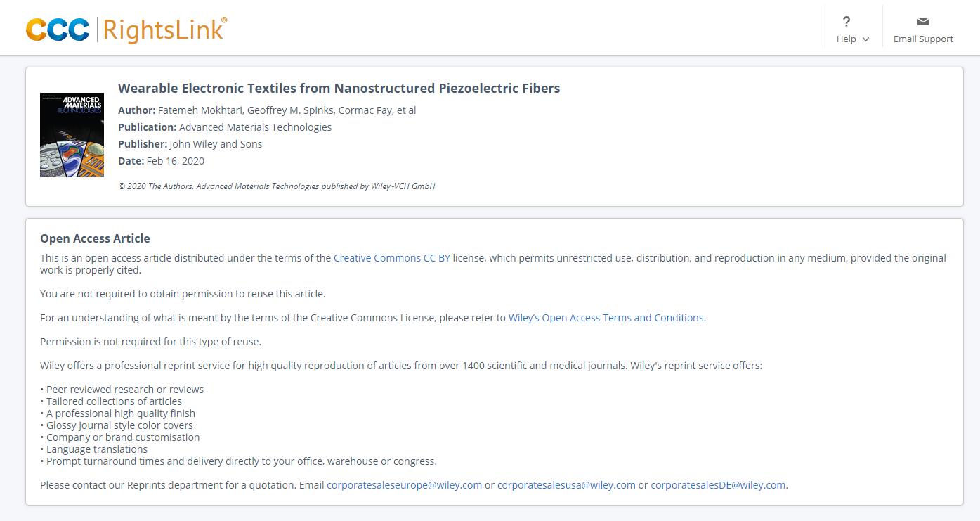Expand the Help dropdown chevron
980x521 pixels.
click(865, 40)
